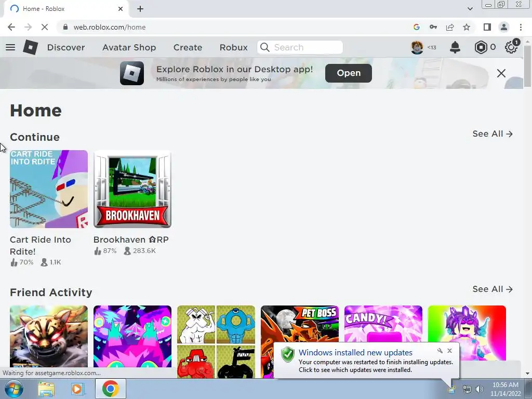Go to Avatar Shop
The image size is (532, 399).
coord(129,47)
